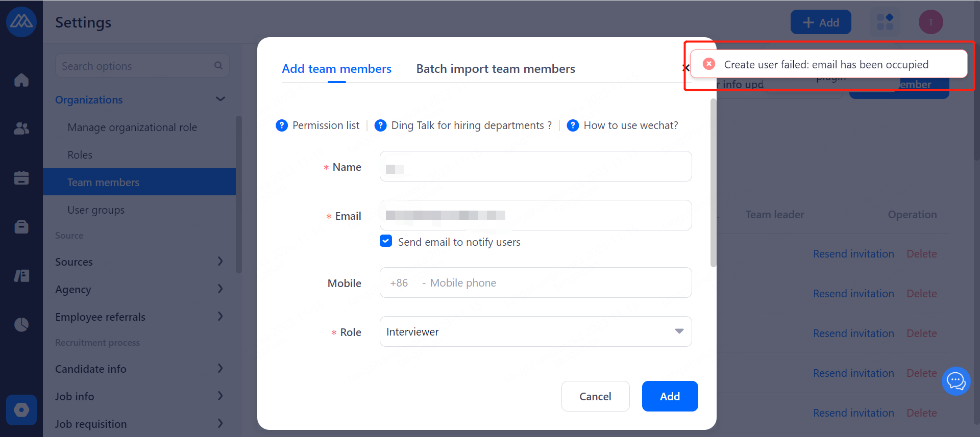Expand the Sources settings section
This screenshot has width=980, height=437.
pyautogui.click(x=220, y=262)
